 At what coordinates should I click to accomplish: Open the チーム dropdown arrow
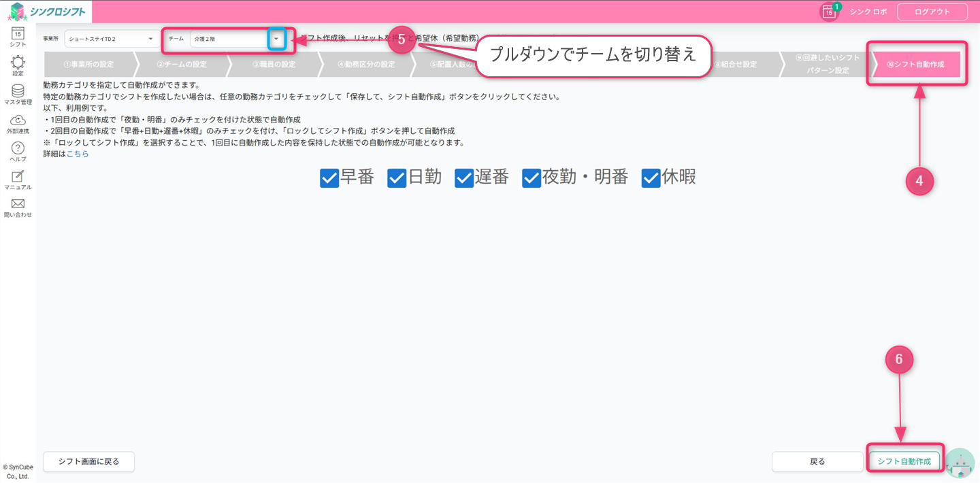(276, 39)
